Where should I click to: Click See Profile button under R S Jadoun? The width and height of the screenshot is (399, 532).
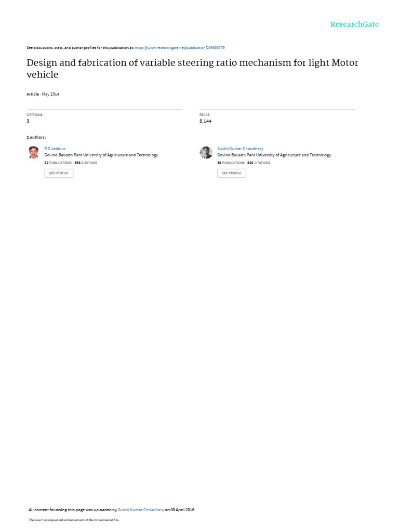point(59,173)
